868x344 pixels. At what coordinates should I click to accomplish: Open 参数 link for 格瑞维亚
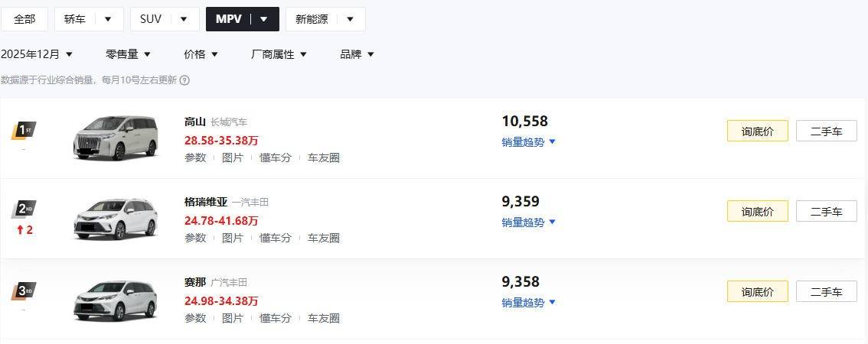(x=195, y=238)
